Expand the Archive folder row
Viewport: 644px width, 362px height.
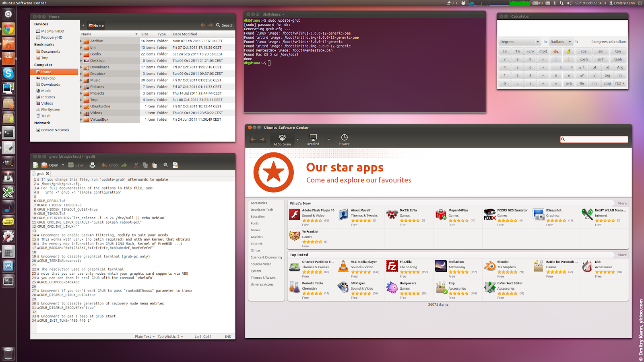[x=81, y=41]
